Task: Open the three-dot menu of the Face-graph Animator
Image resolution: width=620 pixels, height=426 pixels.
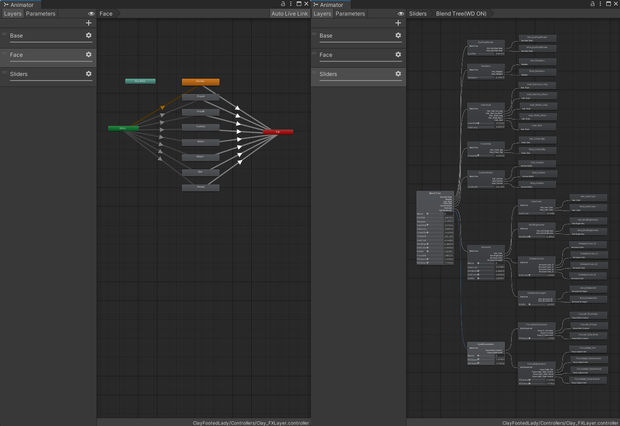Action: click(291, 4)
